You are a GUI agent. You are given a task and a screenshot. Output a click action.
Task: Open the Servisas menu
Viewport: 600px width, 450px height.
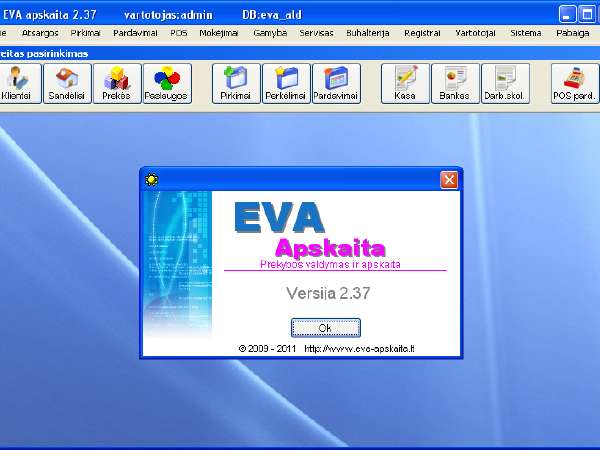coord(316,33)
